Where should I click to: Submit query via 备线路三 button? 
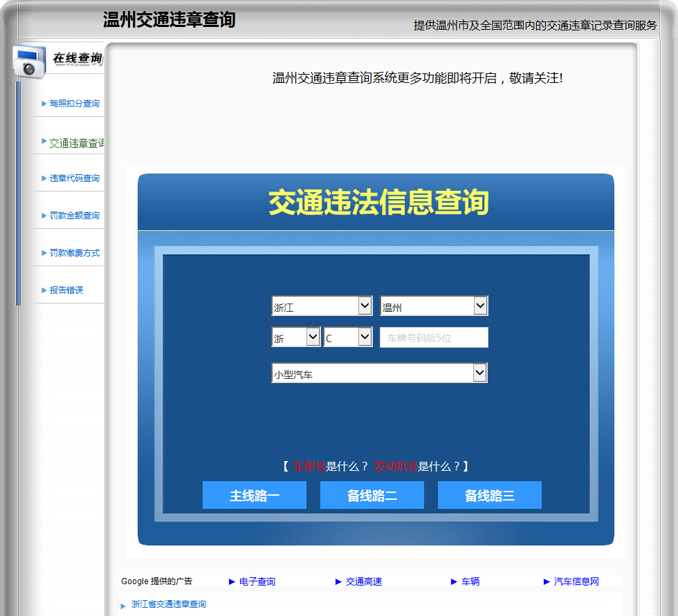coord(490,495)
